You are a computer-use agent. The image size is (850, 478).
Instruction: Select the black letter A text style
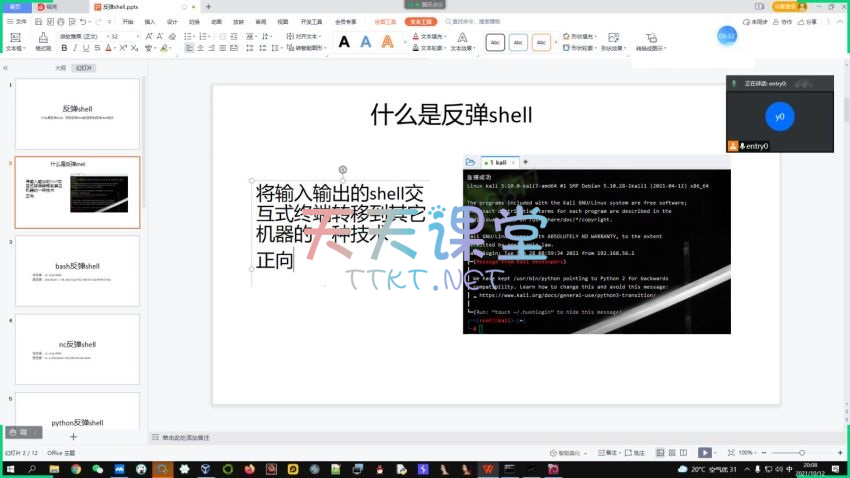click(x=344, y=42)
